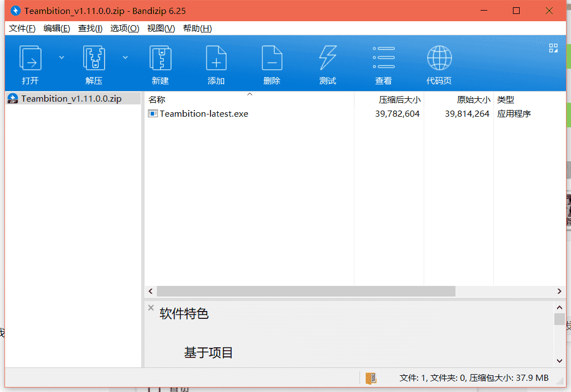Open the 编辑(E) menu
Image resolution: width=571 pixels, height=392 pixels.
pyautogui.click(x=57, y=28)
